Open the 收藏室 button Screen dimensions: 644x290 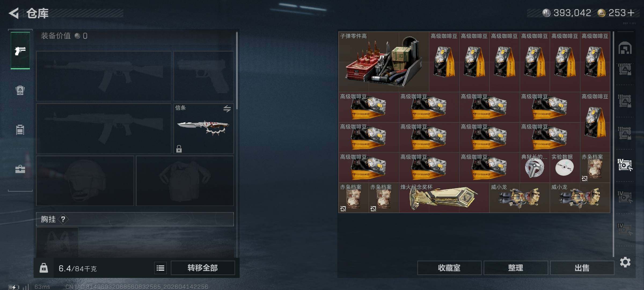449,268
